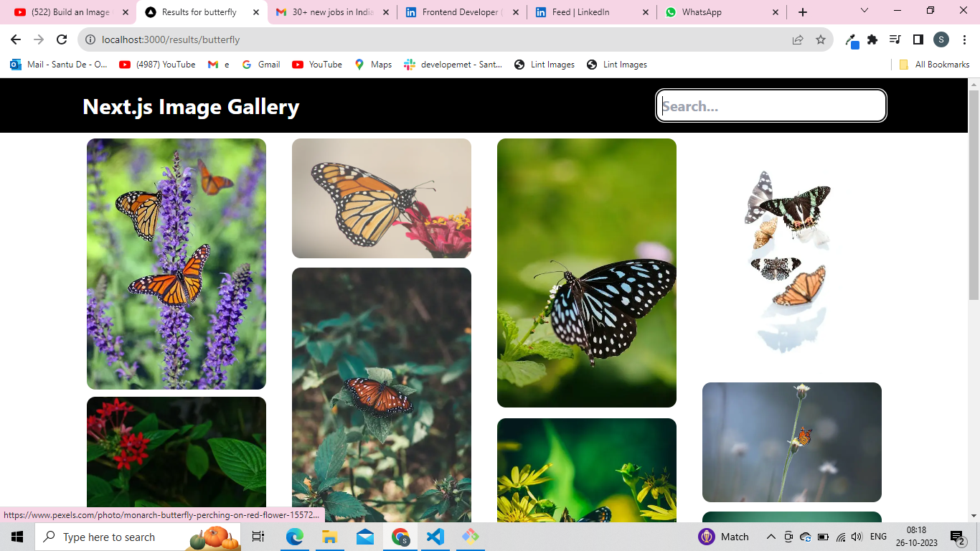Image resolution: width=980 pixels, height=551 pixels.
Task: Expand hidden icons in system tray
Action: click(x=771, y=536)
